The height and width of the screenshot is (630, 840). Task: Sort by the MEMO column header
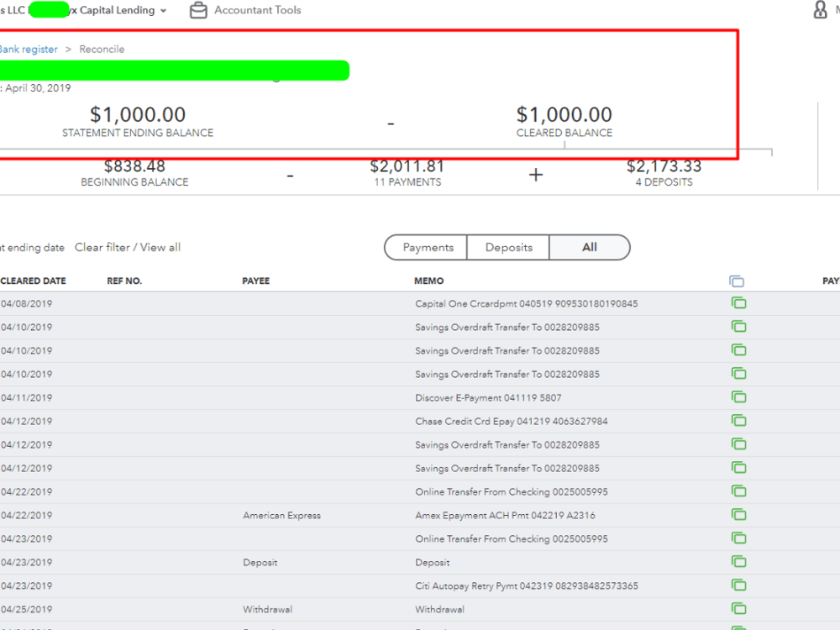[429, 281]
